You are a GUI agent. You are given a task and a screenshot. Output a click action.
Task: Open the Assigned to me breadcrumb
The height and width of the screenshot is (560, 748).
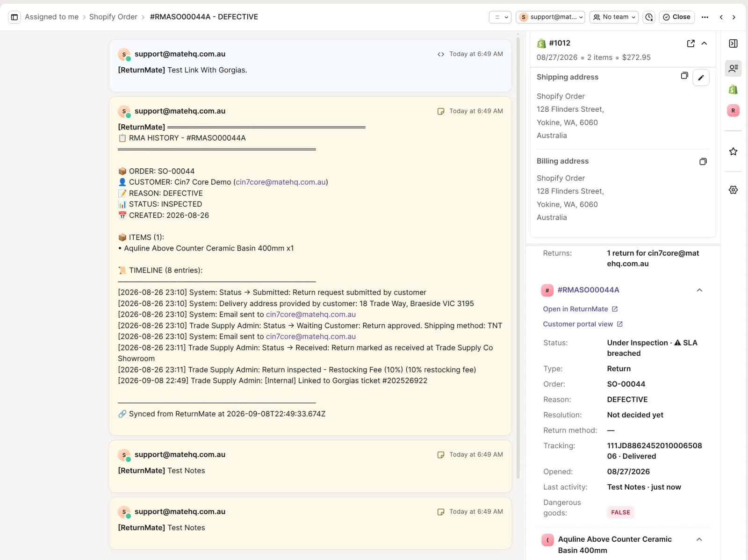pyautogui.click(x=51, y=17)
